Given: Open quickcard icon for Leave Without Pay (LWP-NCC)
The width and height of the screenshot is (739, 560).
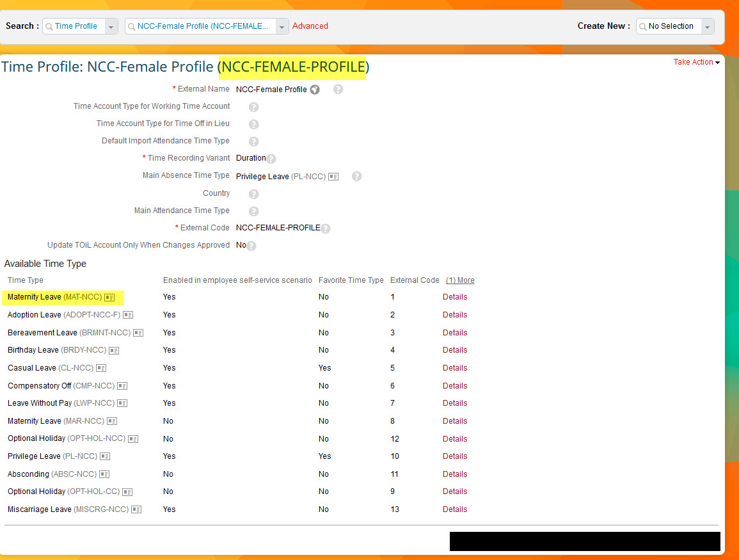Looking at the screenshot, I should [x=122, y=403].
